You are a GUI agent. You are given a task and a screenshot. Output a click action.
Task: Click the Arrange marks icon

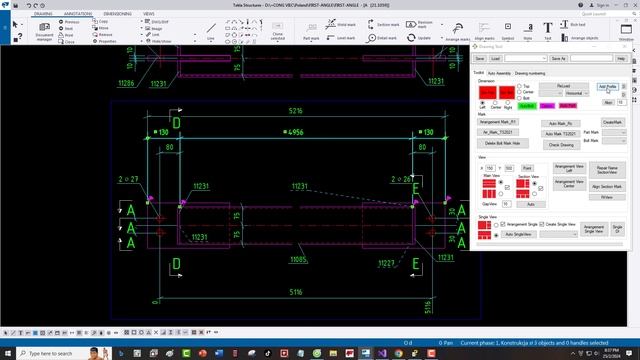pos(458,28)
